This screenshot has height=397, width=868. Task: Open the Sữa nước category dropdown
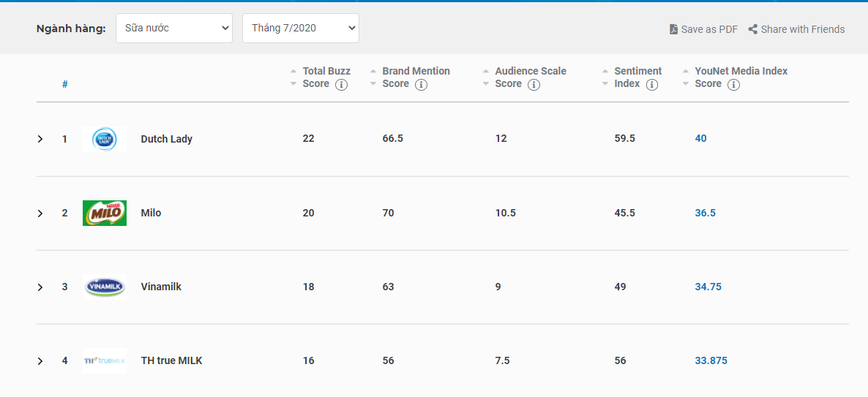coord(174,29)
